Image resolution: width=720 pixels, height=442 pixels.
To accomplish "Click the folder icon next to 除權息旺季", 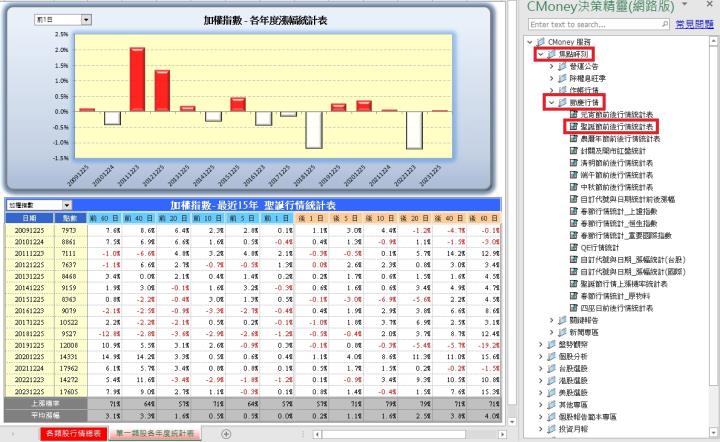I will pyautogui.click(x=562, y=78).
